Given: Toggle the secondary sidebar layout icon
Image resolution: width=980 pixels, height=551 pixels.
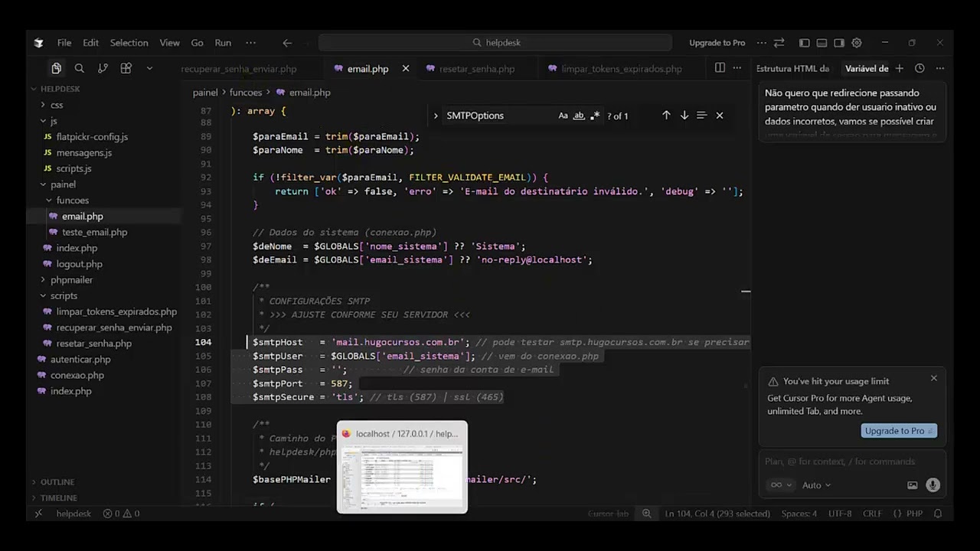Looking at the screenshot, I should (x=839, y=43).
